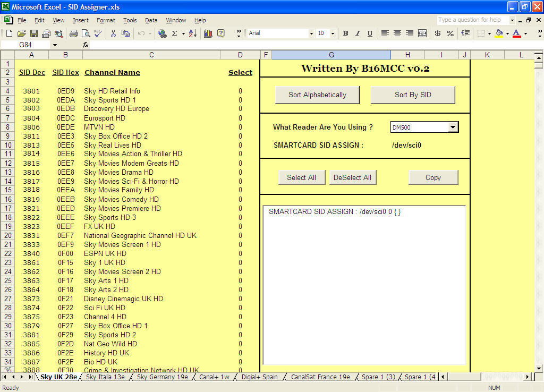Click the Copy icon in the toolbar
Image resolution: width=544 pixels, height=392 pixels.
point(125,33)
